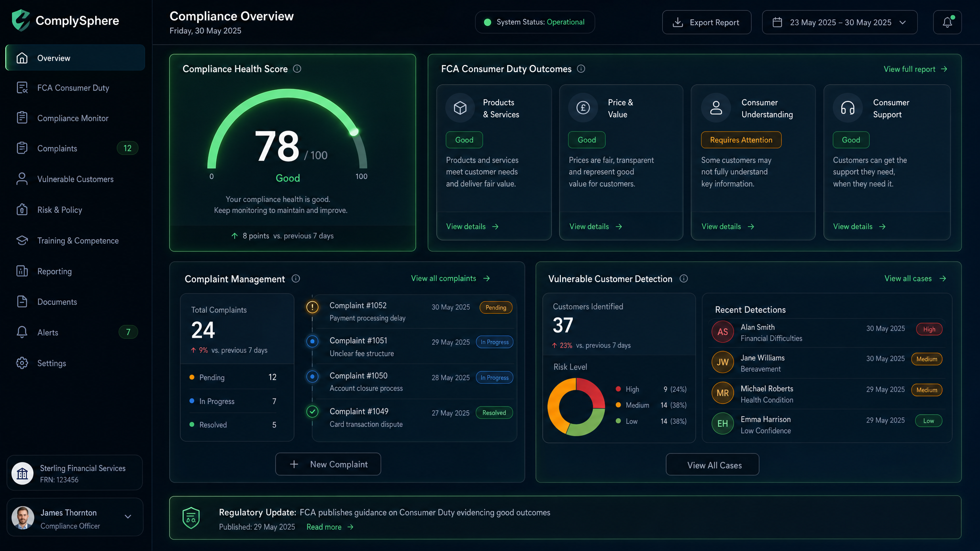Click the Consumer Understanding person icon
The height and width of the screenshot is (551, 980).
click(x=716, y=108)
